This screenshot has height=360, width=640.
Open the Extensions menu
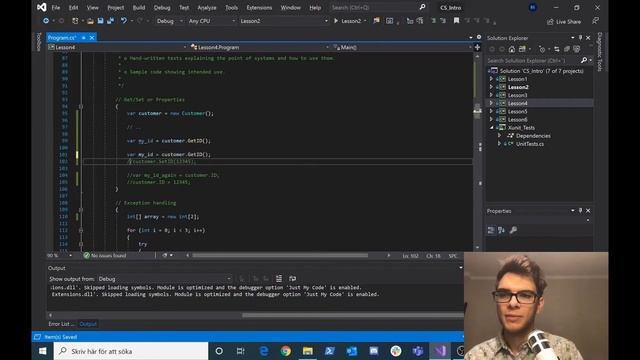[x=259, y=8]
